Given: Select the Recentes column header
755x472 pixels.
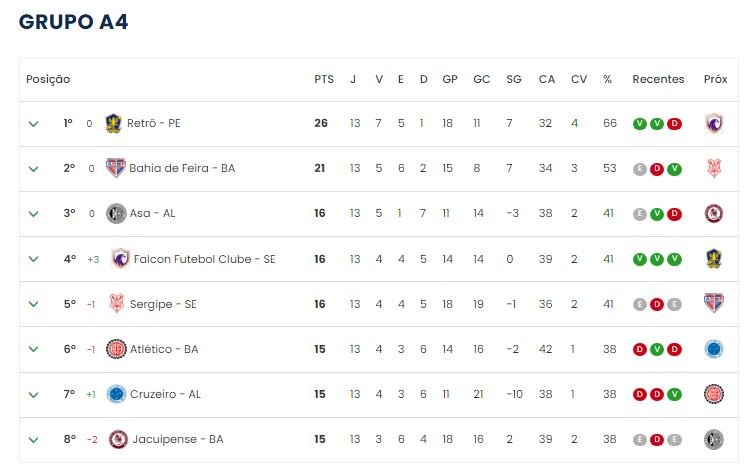Looking at the screenshot, I should (658, 79).
